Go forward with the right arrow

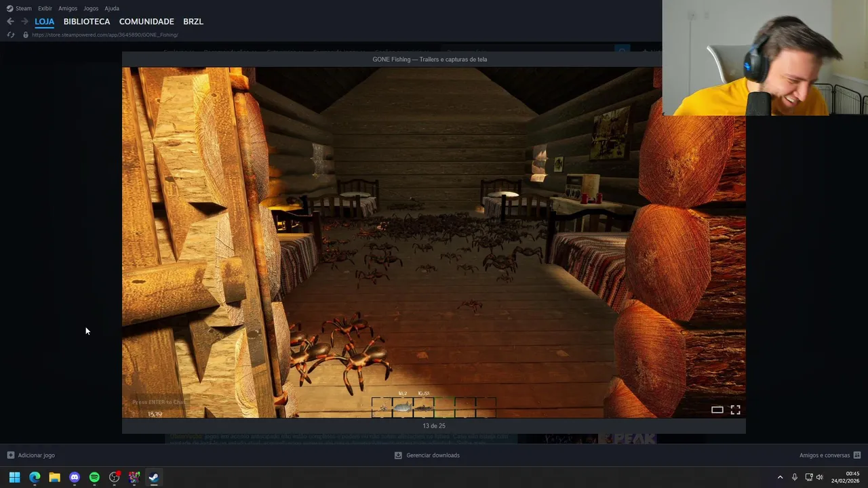coord(24,22)
